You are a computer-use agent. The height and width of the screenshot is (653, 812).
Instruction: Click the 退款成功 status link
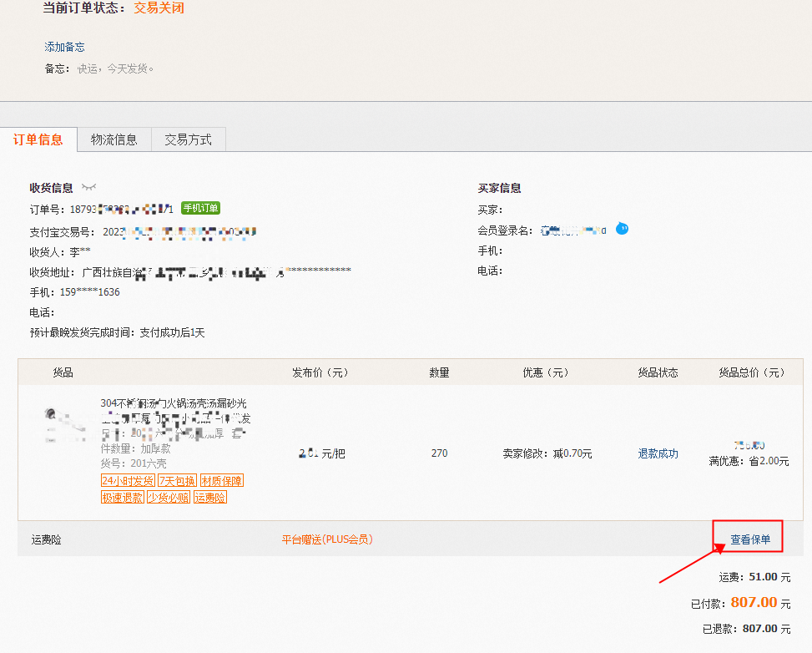pos(658,453)
